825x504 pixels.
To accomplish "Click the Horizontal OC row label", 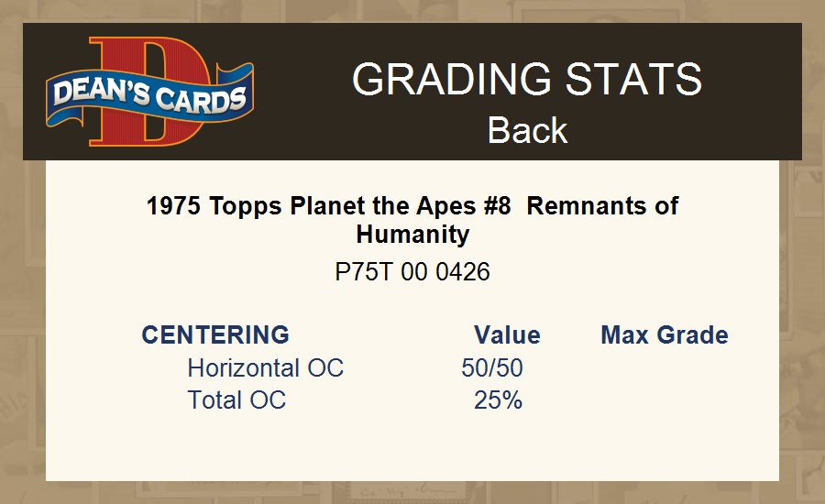I will coord(265,367).
